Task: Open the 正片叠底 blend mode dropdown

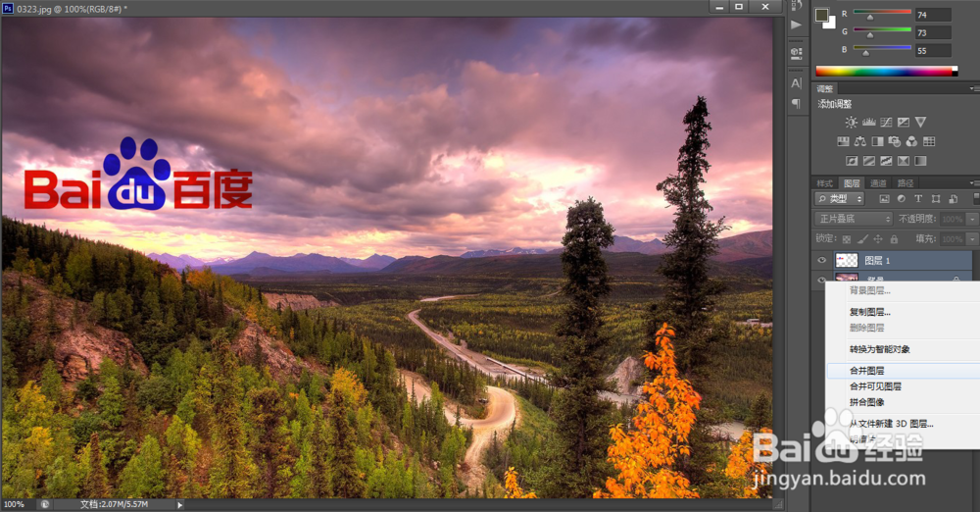Action: [854, 219]
